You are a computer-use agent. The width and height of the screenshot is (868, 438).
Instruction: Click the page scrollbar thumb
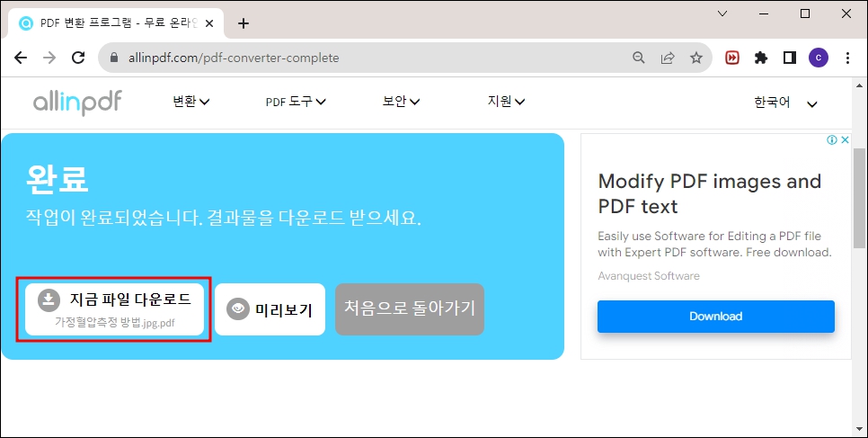click(859, 198)
